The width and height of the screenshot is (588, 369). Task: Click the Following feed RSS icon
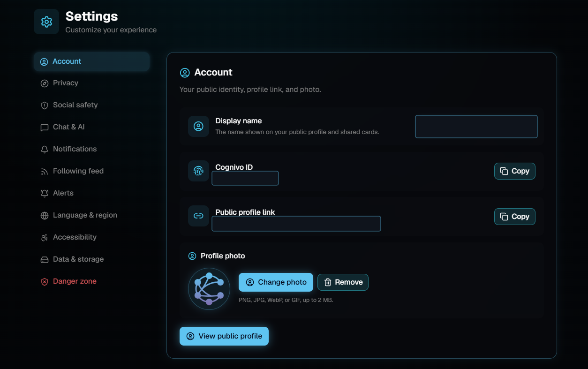click(x=45, y=172)
